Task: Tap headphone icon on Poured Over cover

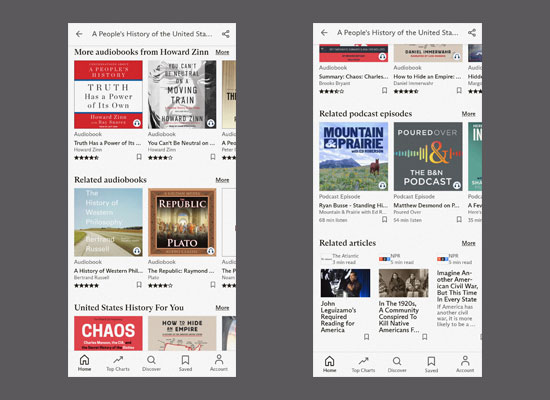Action: (x=457, y=185)
